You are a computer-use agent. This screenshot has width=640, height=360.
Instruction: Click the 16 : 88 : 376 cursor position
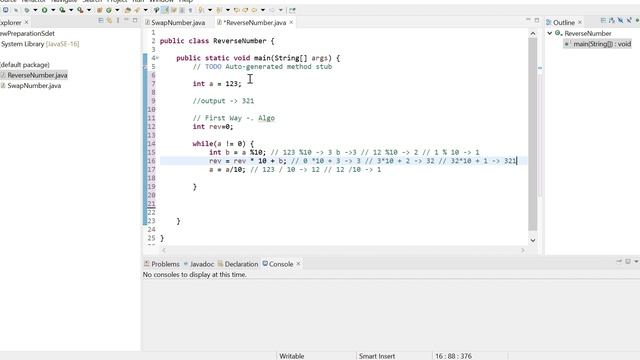click(453, 356)
